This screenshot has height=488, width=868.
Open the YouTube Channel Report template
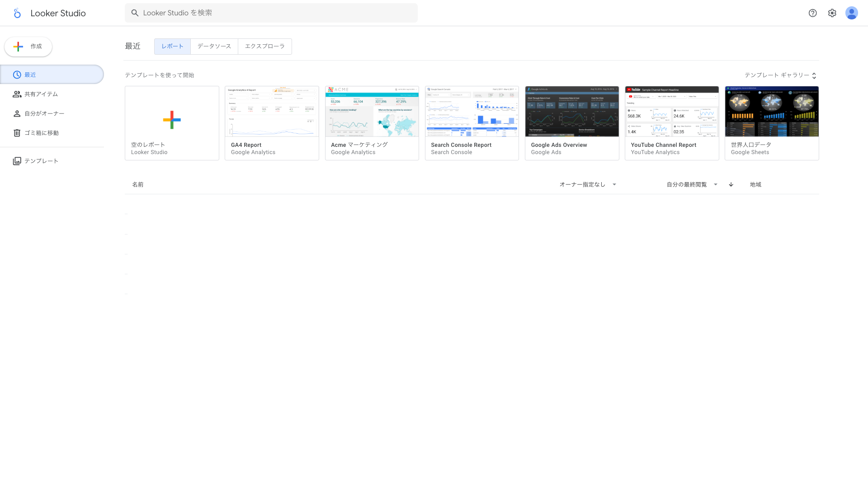click(672, 123)
